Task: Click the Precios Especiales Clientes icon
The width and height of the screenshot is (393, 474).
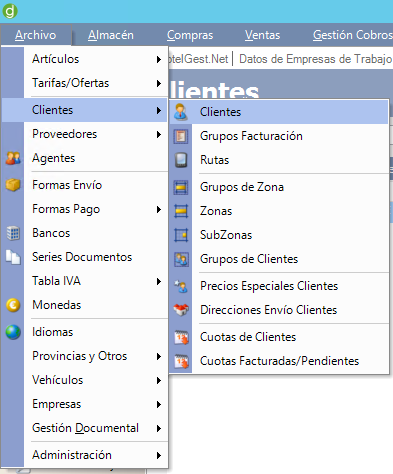Action: point(181,286)
